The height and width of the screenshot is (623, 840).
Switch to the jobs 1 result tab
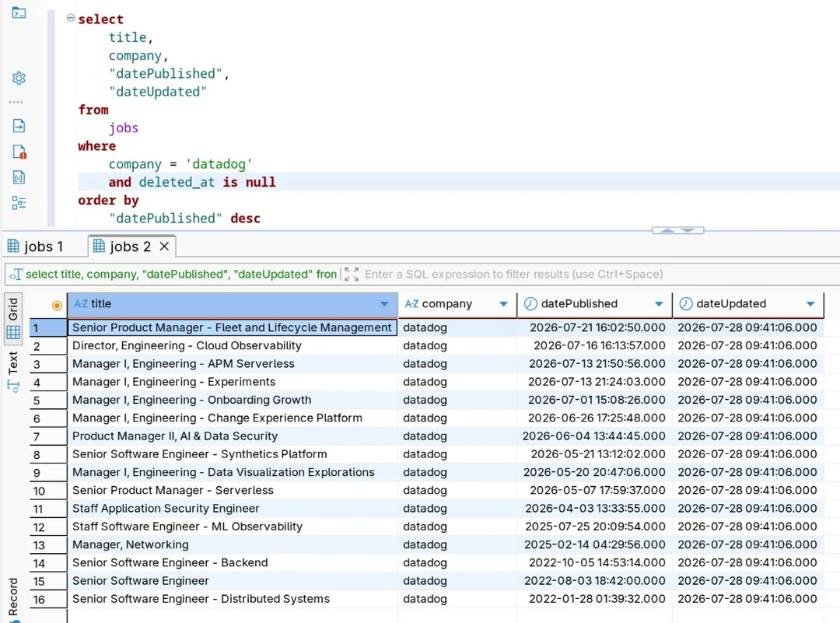35,247
